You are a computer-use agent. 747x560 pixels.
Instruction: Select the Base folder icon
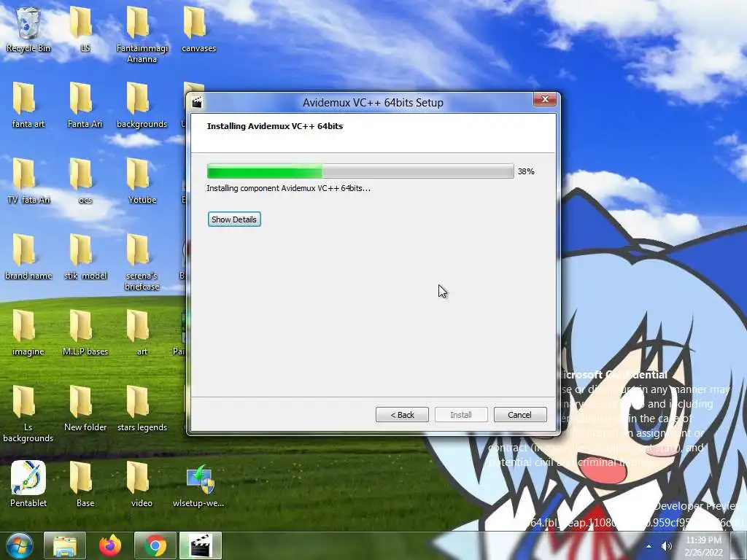tap(85, 484)
